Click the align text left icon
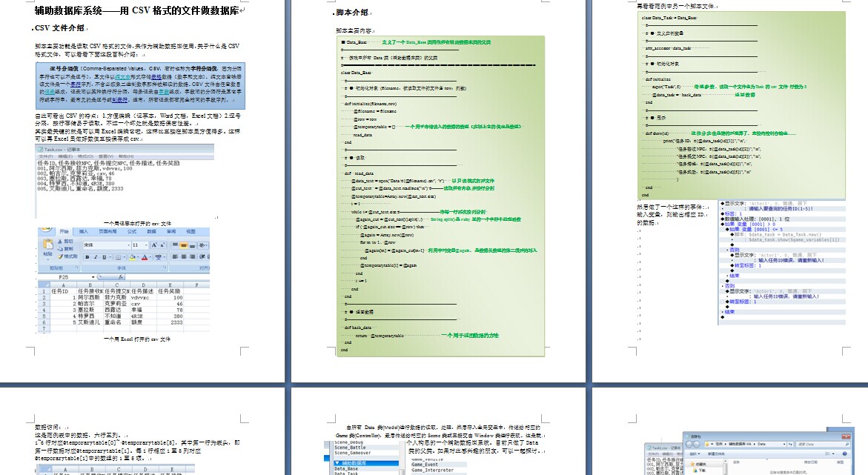The height and width of the screenshot is (475, 868). [x=175, y=257]
